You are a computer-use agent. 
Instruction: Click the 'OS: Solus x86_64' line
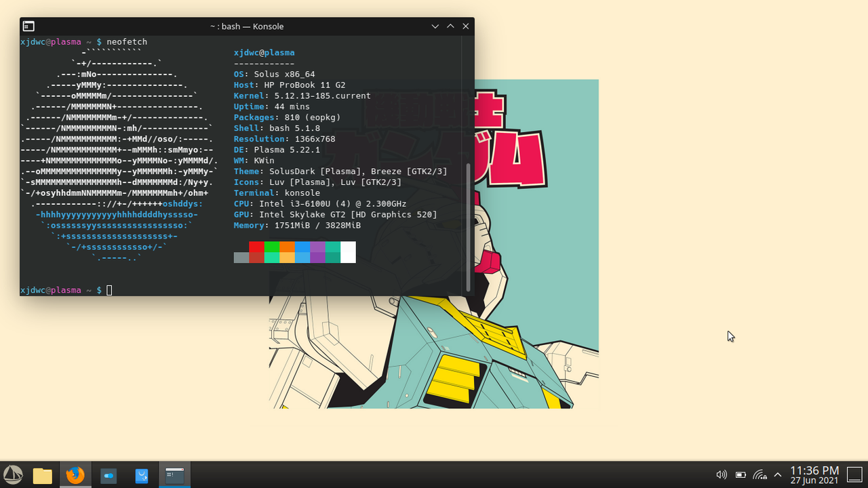(x=275, y=74)
